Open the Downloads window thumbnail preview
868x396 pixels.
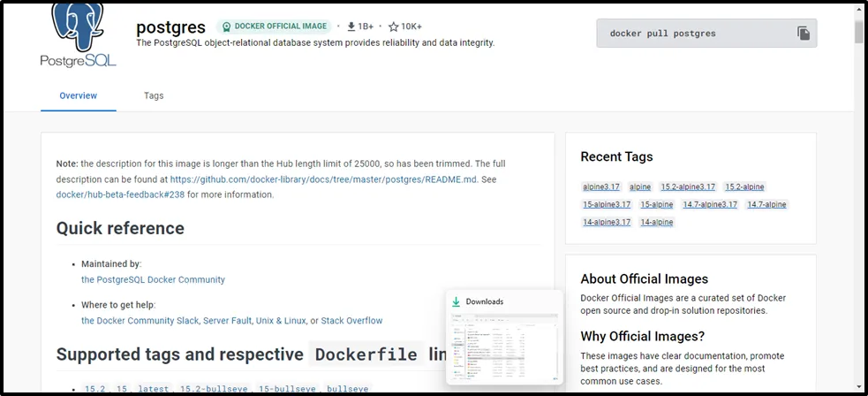point(504,346)
